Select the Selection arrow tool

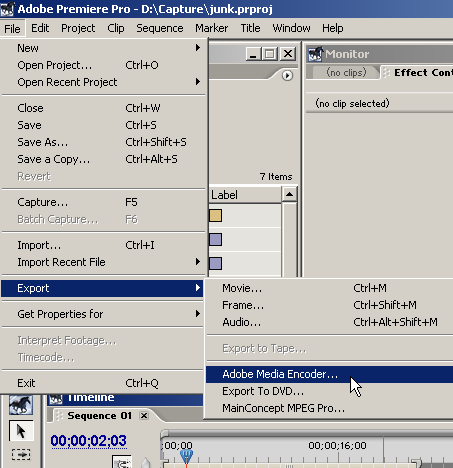click(x=21, y=431)
